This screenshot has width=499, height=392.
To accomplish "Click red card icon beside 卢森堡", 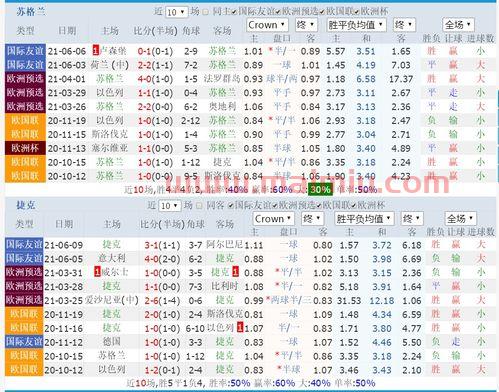I will coord(96,51).
